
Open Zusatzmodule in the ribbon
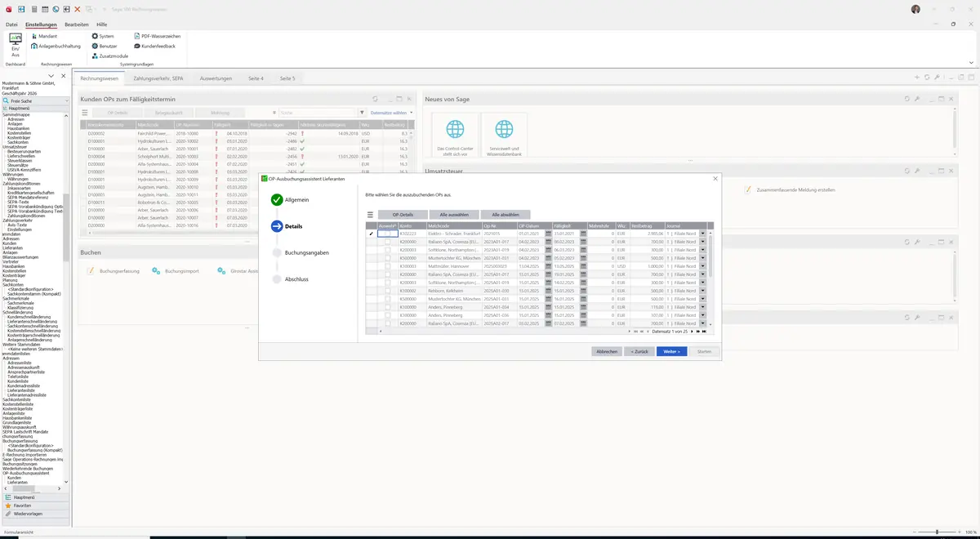109,56
